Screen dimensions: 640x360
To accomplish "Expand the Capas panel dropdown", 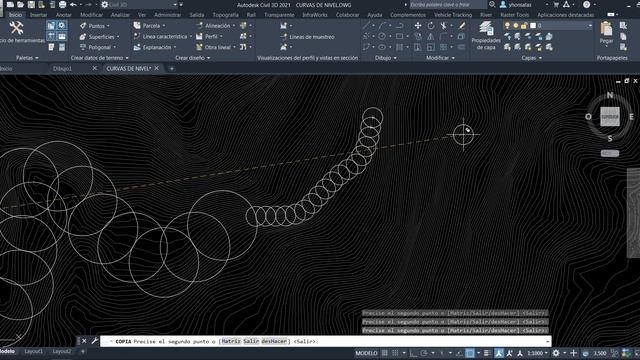I will [x=531, y=58].
